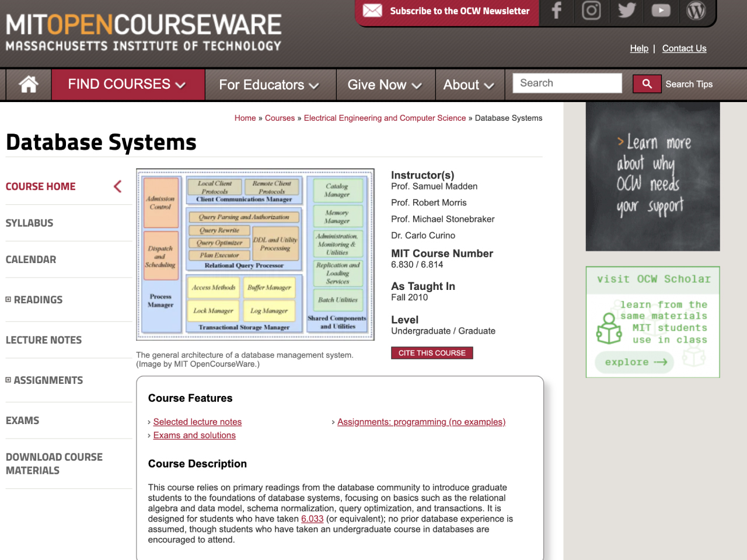Open Download Course Materials
The width and height of the screenshot is (747, 560).
(54, 464)
